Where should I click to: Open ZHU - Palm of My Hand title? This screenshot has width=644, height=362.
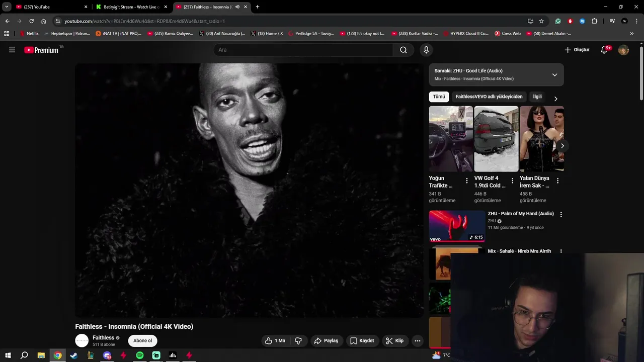(x=521, y=214)
